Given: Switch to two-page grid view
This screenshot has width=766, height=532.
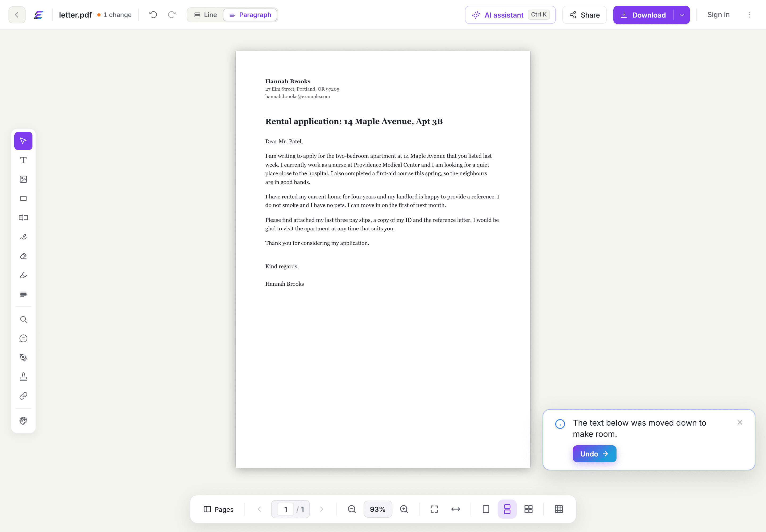Looking at the screenshot, I should (529, 509).
